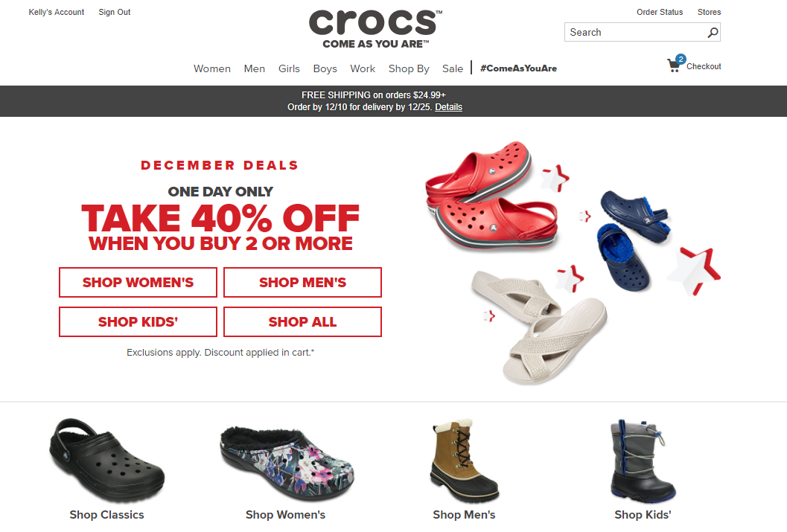Click Sign Out link
787x532 pixels.
(x=115, y=12)
